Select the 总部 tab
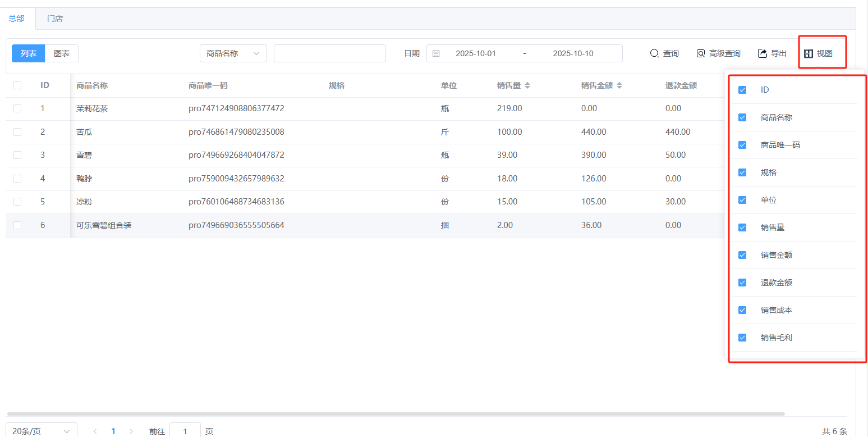The image size is (868, 437). tap(17, 19)
